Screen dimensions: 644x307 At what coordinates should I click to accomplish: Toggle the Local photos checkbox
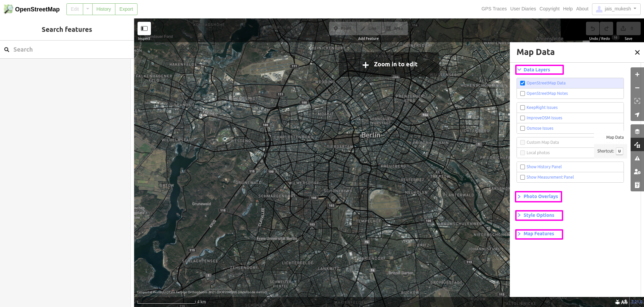tap(523, 153)
